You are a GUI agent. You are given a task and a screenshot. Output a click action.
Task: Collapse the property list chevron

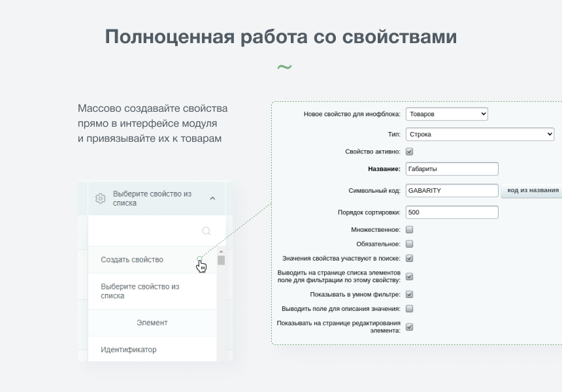pos(212,199)
